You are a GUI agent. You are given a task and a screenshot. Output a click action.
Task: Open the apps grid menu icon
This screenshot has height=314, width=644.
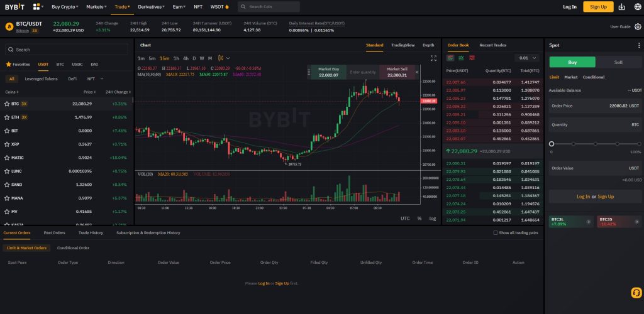pos(36,6)
